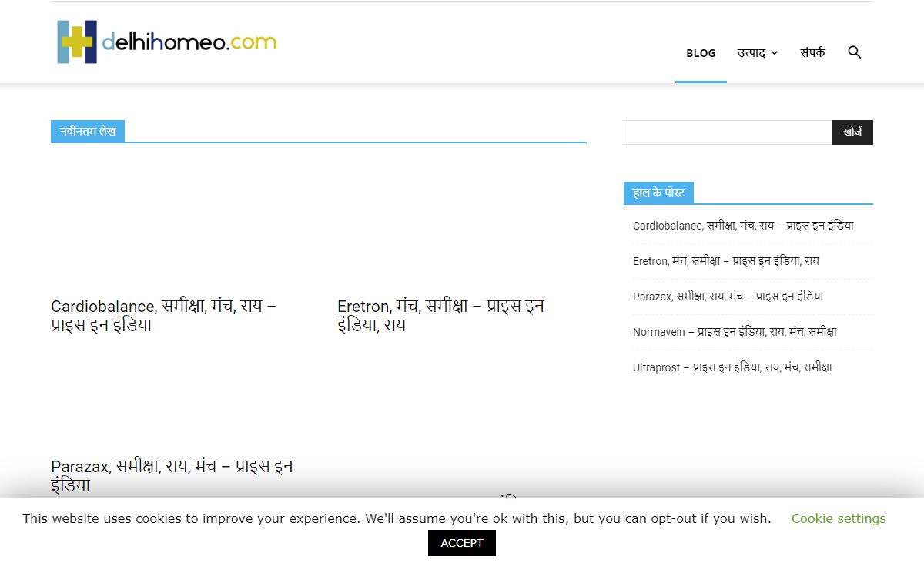Click the हाल के पोस्ट widget heading
Viewport: 924px width, 570px height.
click(658, 193)
